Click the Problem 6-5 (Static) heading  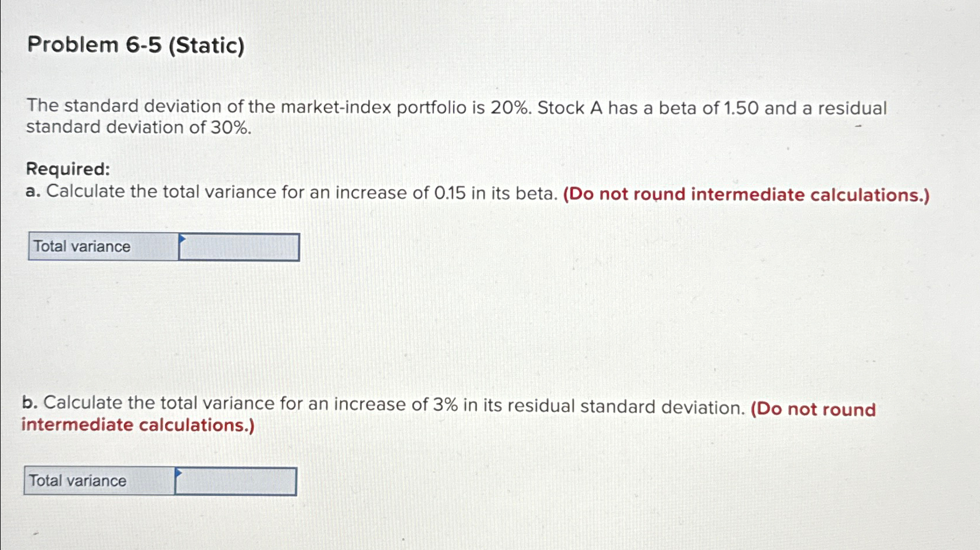tap(135, 45)
